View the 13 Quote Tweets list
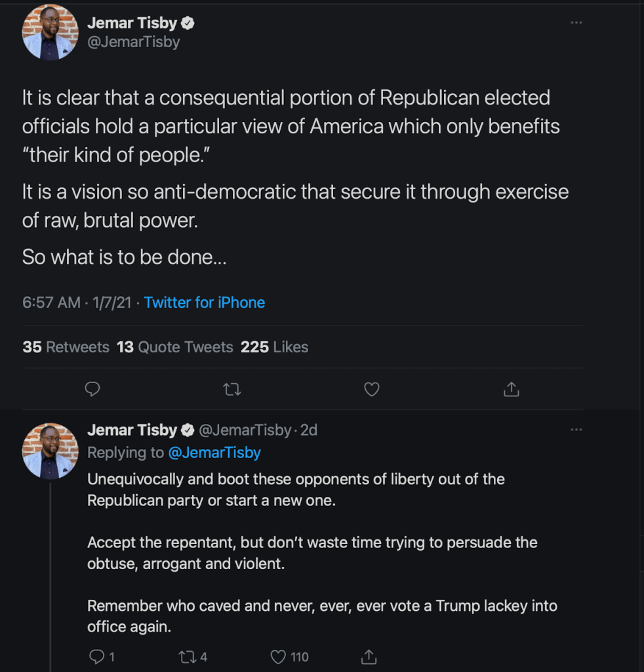Viewport: 644px width, 672px height. coord(175,347)
